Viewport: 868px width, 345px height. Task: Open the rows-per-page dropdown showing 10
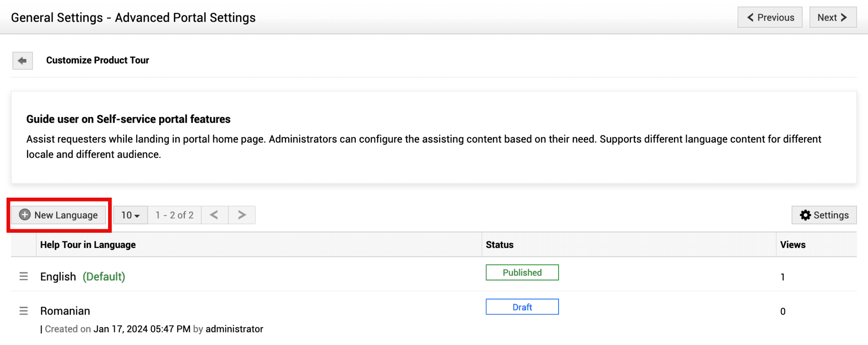(x=130, y=215)
